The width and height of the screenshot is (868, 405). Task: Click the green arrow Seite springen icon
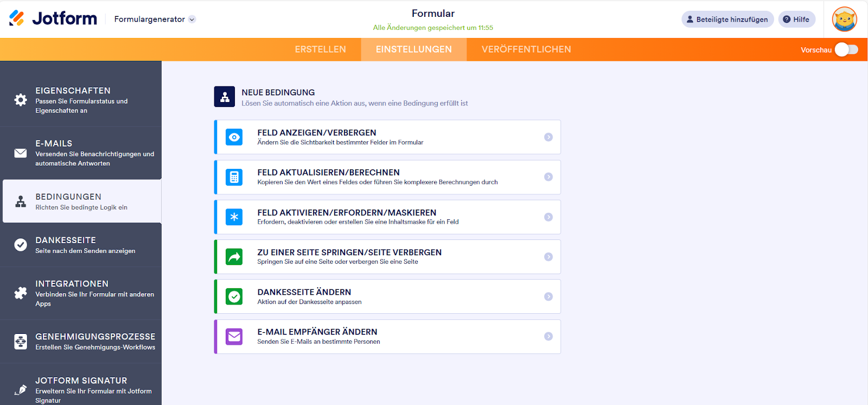(234, 257)
